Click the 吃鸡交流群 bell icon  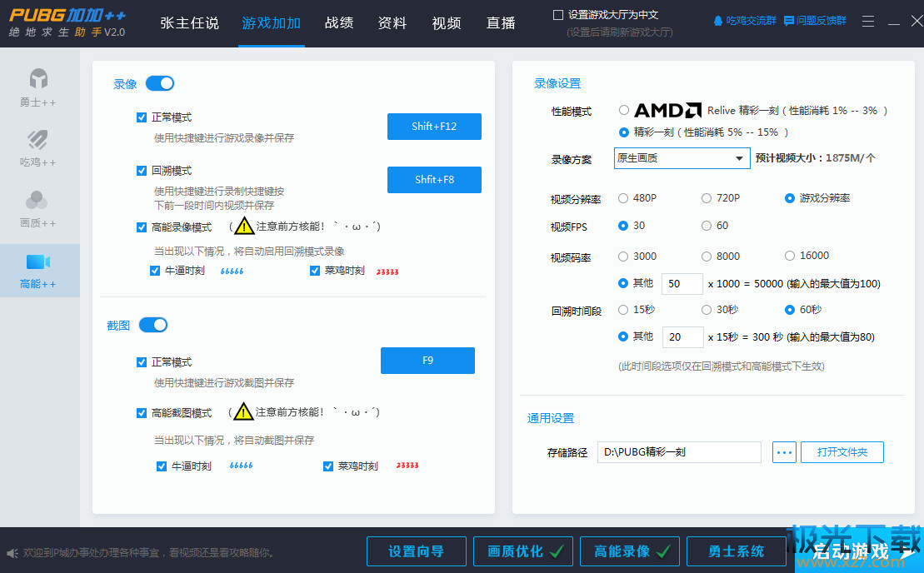tap(718, 21)
